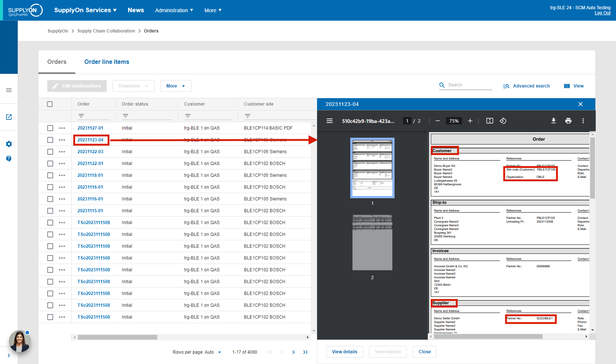
Task: Open filter for the Customer column
Action: 188,116
